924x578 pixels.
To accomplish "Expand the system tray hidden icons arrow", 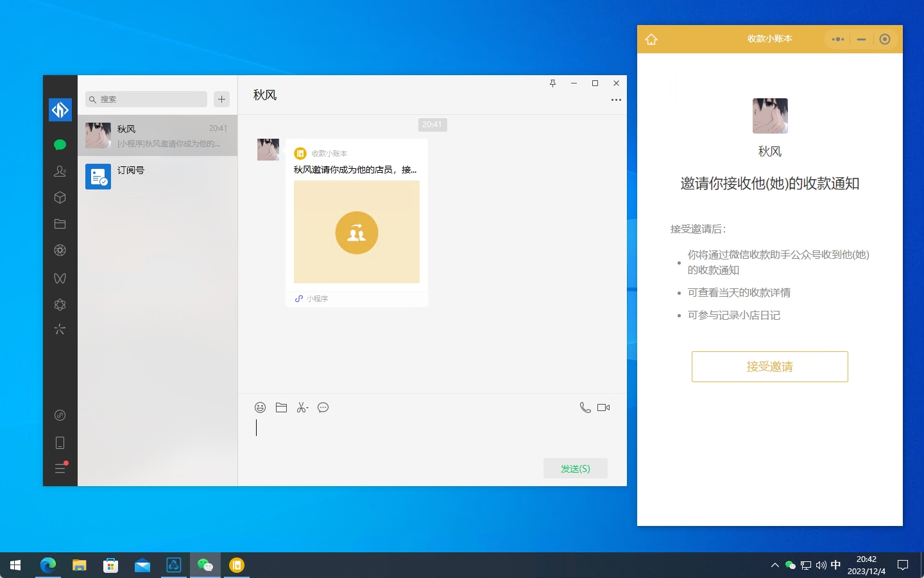I will [x=774, y=565].
